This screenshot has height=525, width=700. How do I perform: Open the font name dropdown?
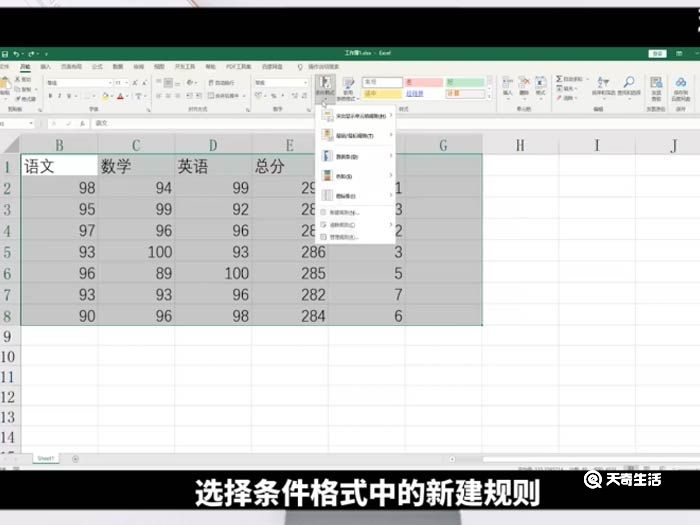110,83
